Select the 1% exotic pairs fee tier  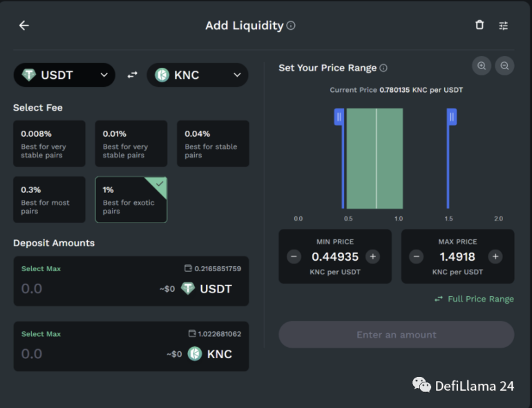(x=131, y=200)
